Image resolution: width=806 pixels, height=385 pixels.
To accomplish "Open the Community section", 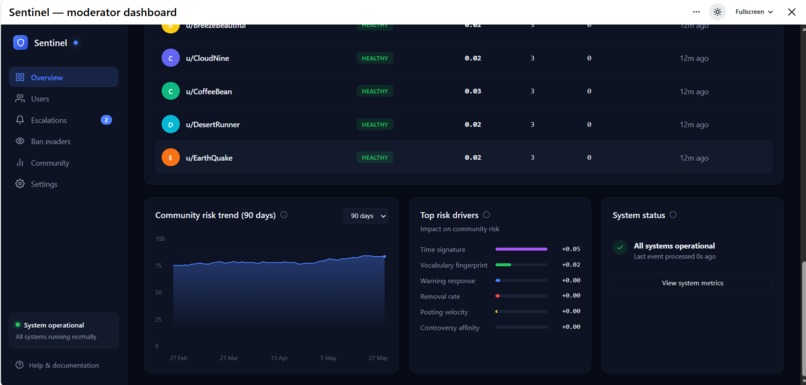I will tap(64, 162).
